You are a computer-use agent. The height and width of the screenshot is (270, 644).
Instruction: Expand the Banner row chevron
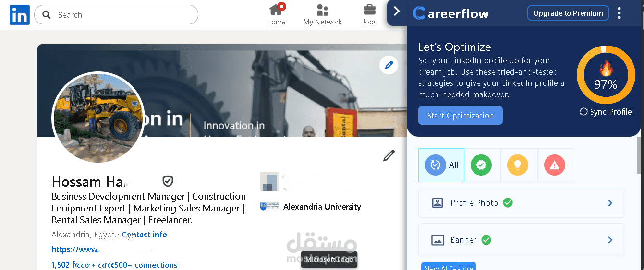click(610, 240)
